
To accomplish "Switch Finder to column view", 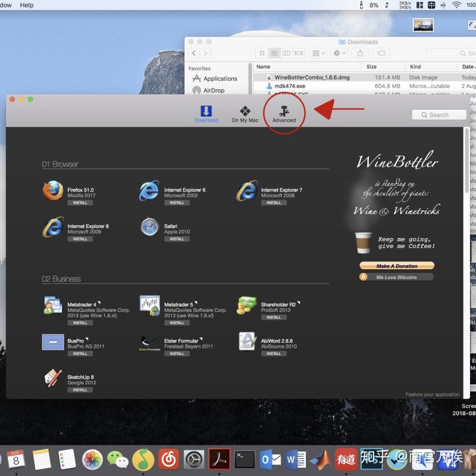I will (286, 54).
